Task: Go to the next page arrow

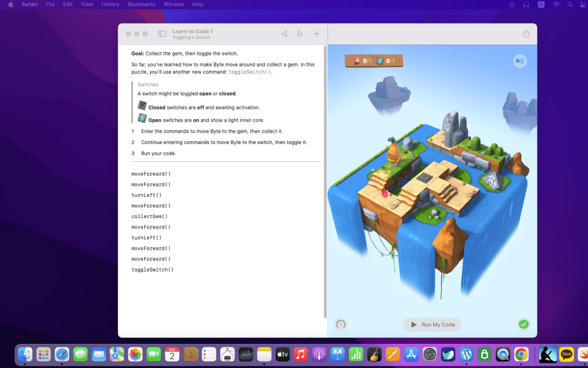Action: (x=300, y=34)
